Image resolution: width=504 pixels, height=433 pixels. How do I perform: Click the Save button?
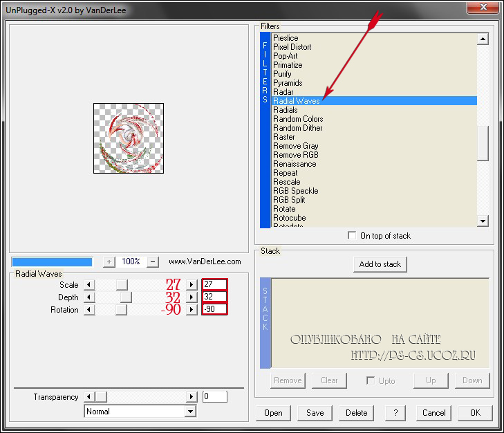click(315, 413)
